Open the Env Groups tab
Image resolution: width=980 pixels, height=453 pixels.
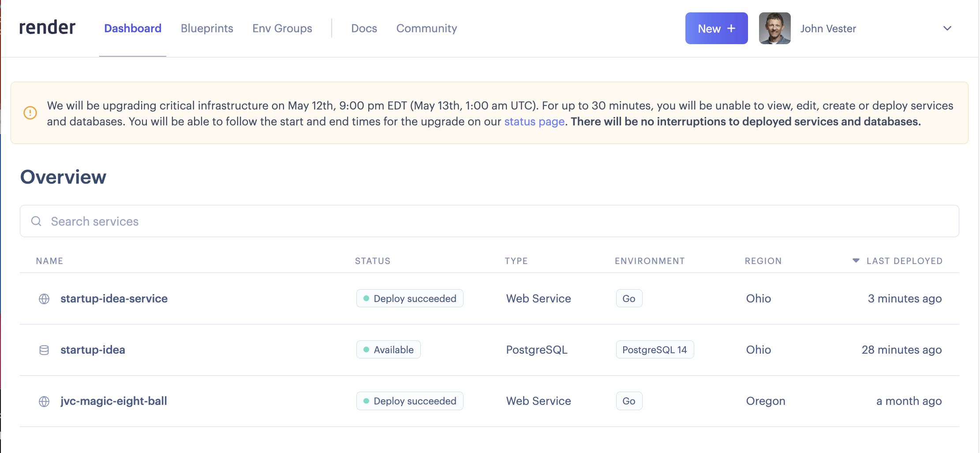click(282, 28)
